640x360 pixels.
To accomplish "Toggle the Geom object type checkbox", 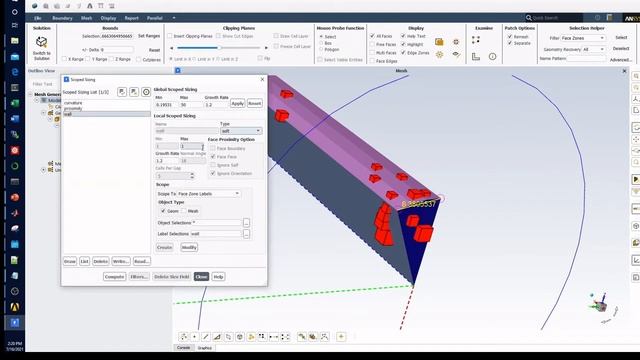I will point(163,211).
